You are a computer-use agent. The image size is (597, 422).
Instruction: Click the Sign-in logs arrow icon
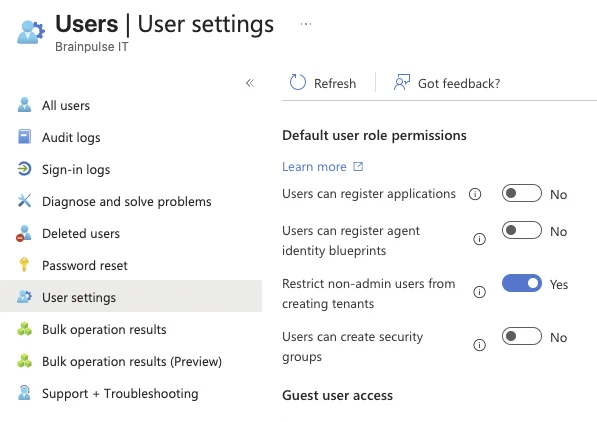click(24, 169)
